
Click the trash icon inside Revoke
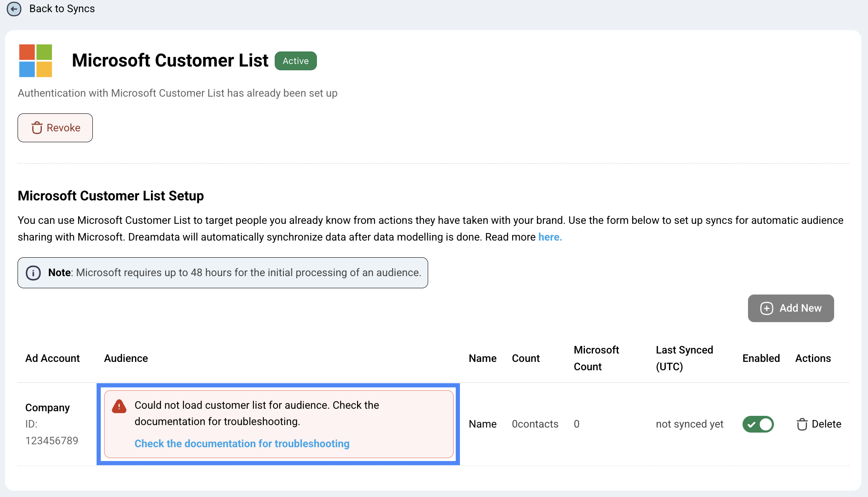[37, 128]
